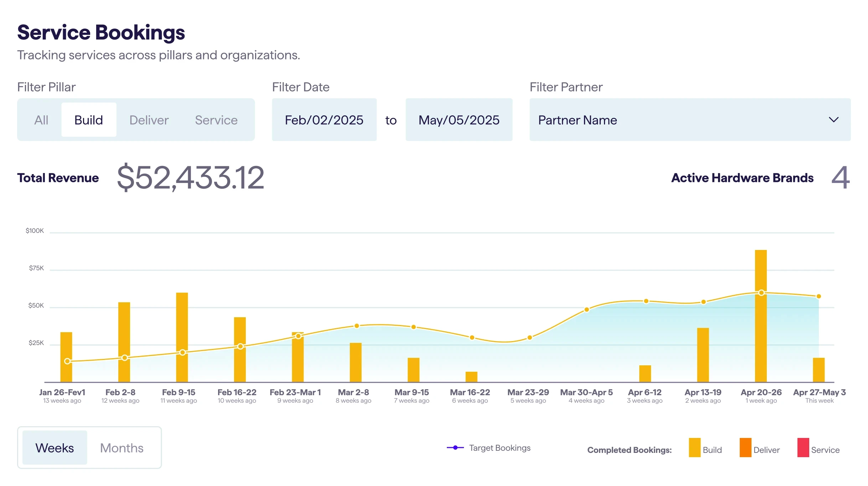Image resolution: width=868 pixels, height=486 pixels.
Task: Click the red Service legend swatch
Action: [x=803, y=448]
